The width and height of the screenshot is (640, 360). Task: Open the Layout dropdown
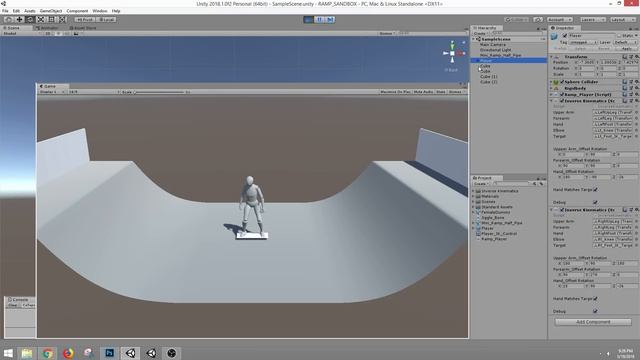pyautogui.click(x=623, y=20)
